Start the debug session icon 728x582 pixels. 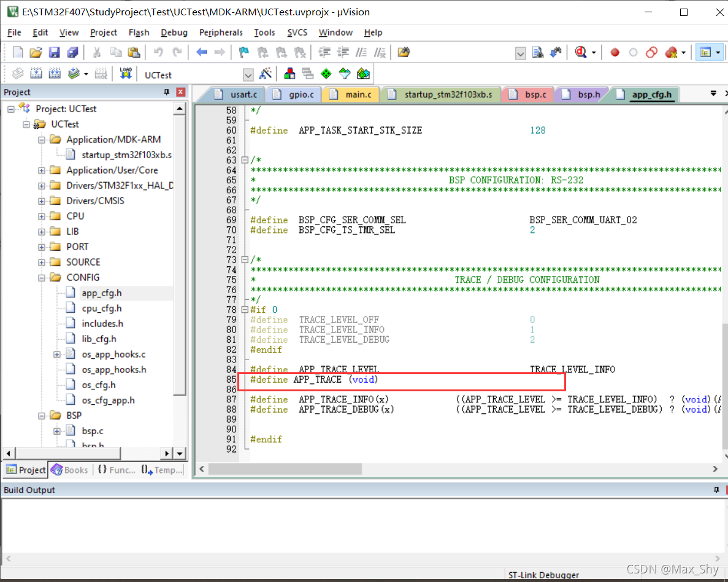[580, 52]
